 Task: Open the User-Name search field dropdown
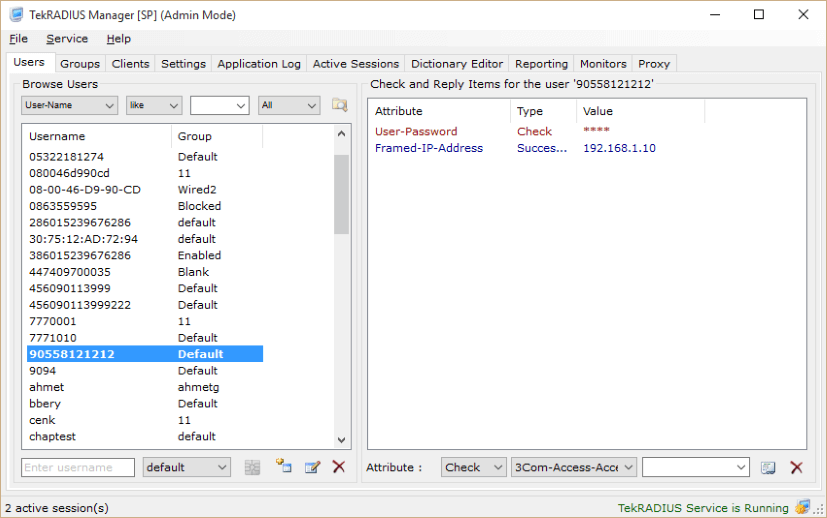(x=69, y=105)
